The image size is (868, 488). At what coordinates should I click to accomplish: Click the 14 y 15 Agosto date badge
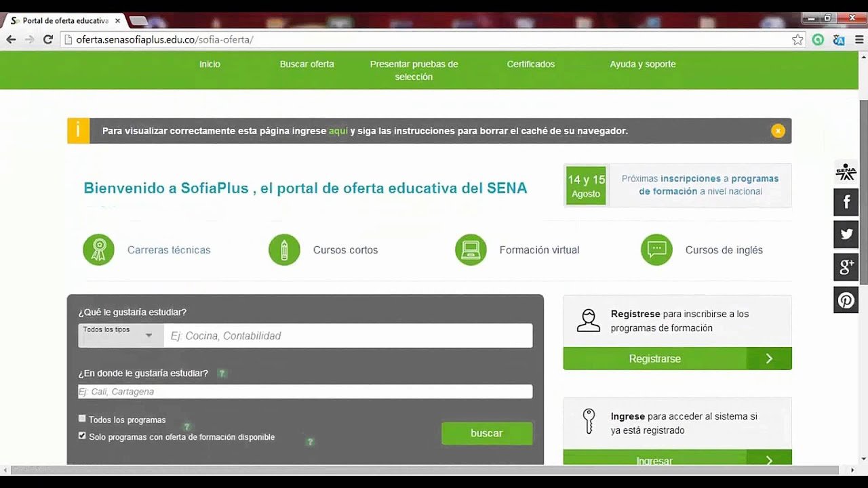tap(586, 185)
